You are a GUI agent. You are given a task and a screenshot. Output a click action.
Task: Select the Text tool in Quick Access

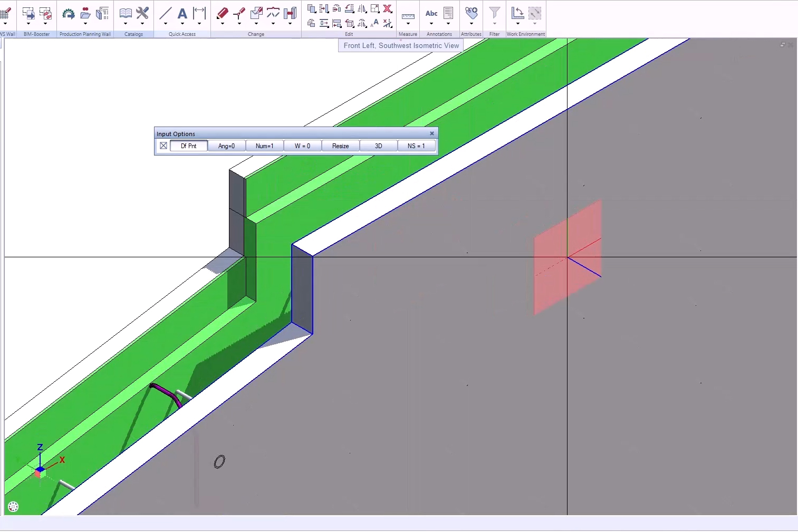[182, 14]
